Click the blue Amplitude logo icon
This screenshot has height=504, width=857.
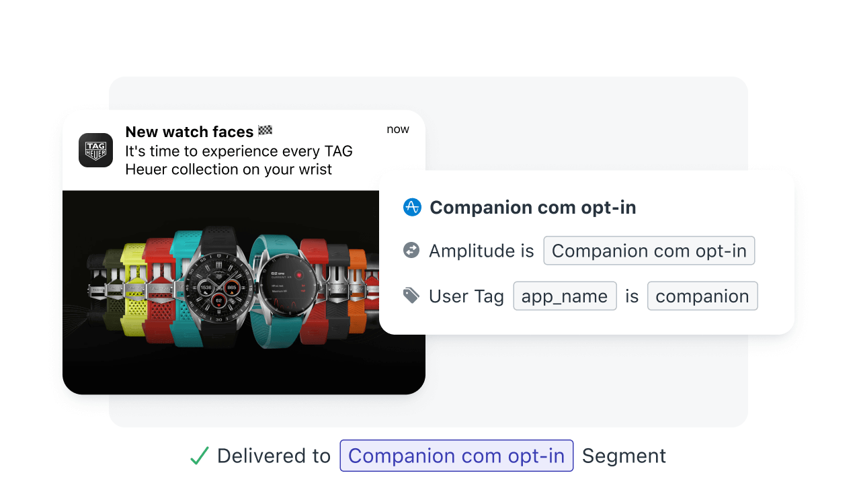(x=412, y=207)
